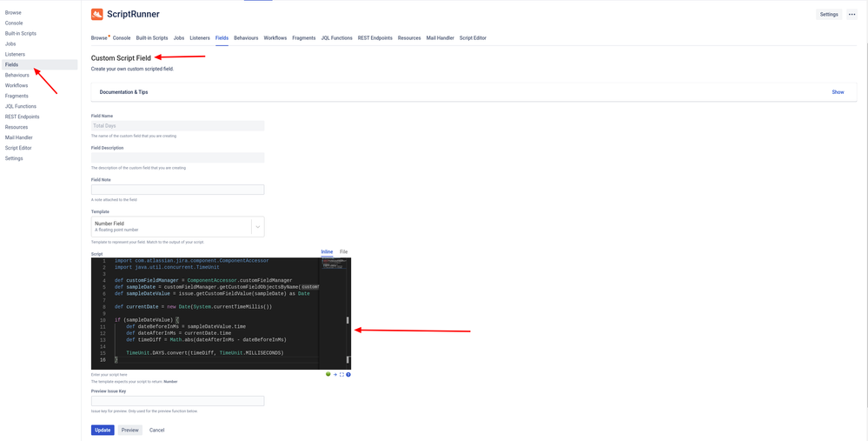This screenshot has width=868, height=441.
Task: Open the Browse tab in top navigation
Action: point(99,38)
